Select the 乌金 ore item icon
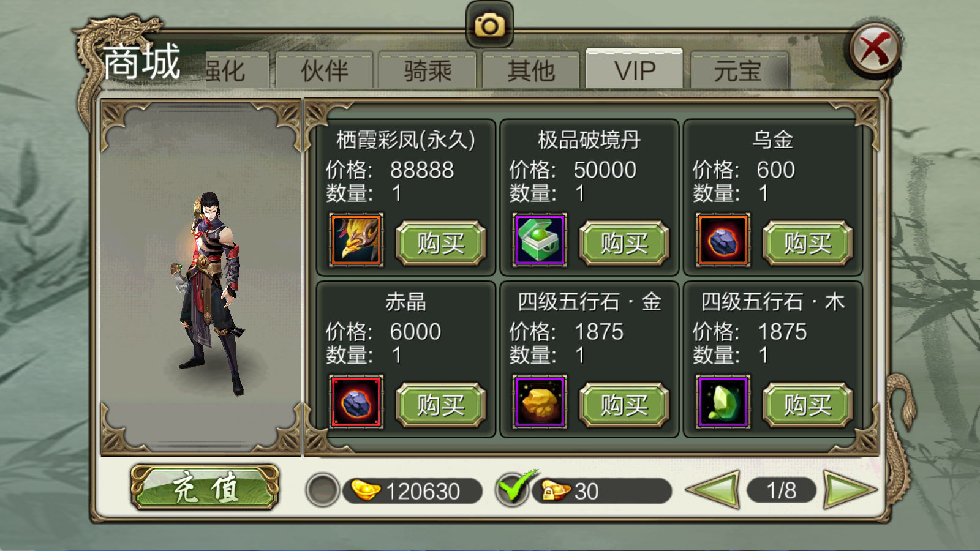Screen dimensions: 980x551 click(x=723, y=240)
